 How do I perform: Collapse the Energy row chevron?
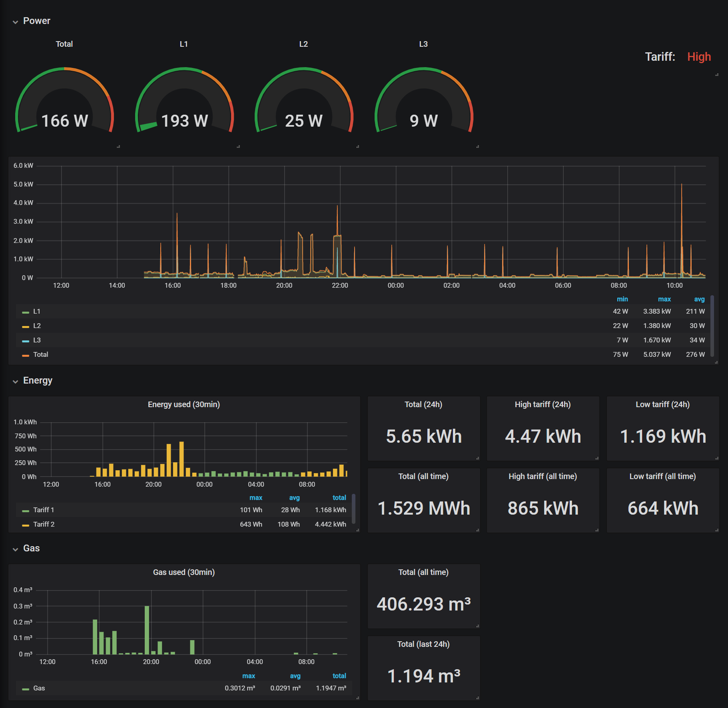pyautogui.click(x=16, y=382)
